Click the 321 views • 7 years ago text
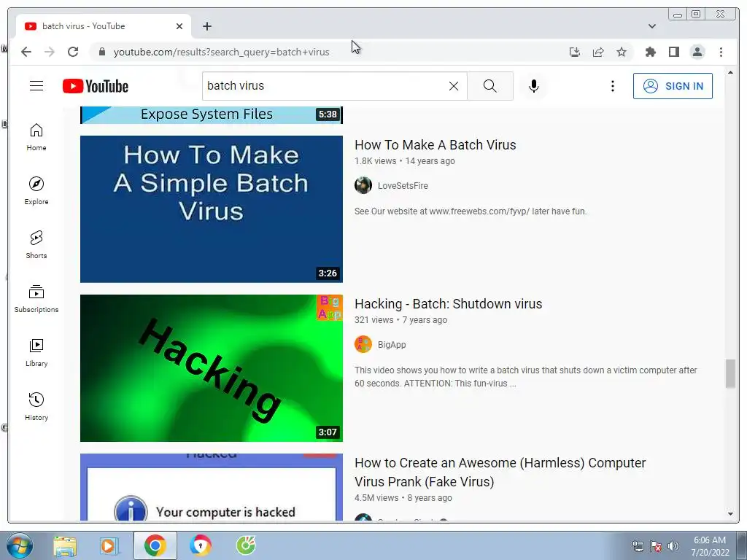The height and width of the screenshot is (560, 747). pos(400,320)
